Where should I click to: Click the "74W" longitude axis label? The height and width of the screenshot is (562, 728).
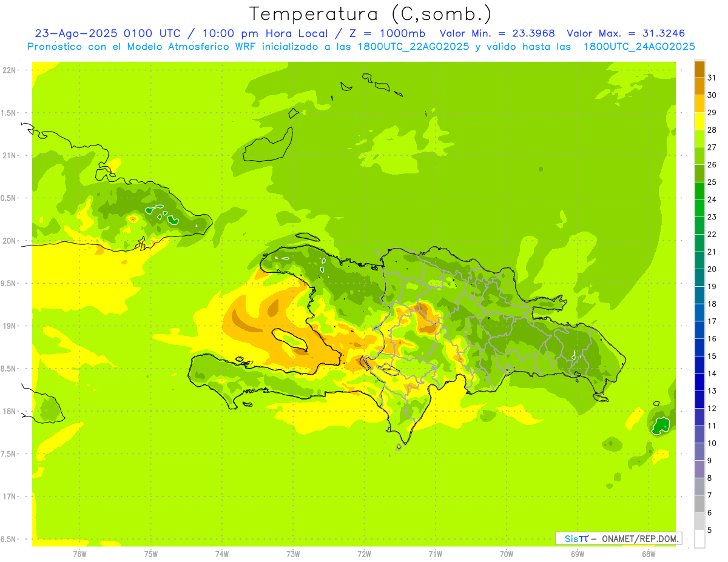[x=221, y=554]
